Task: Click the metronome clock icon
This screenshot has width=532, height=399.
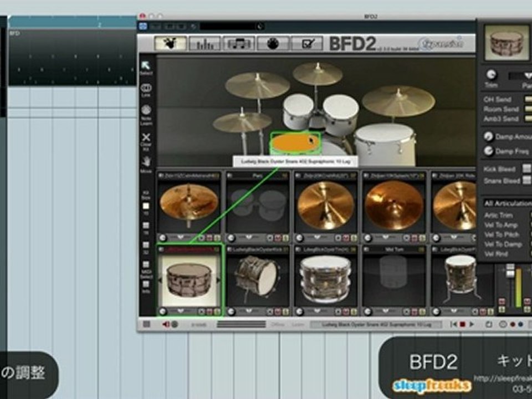Action: click(503, 324)
